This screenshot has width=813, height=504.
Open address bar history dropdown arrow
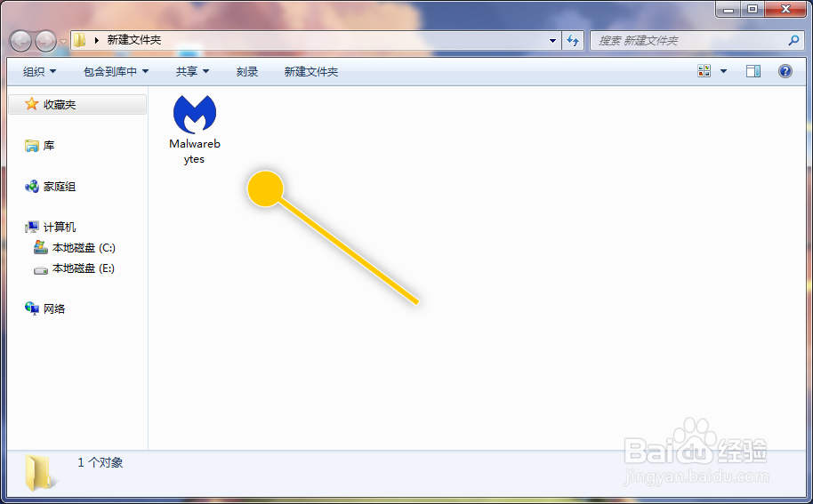pos(552,40)
